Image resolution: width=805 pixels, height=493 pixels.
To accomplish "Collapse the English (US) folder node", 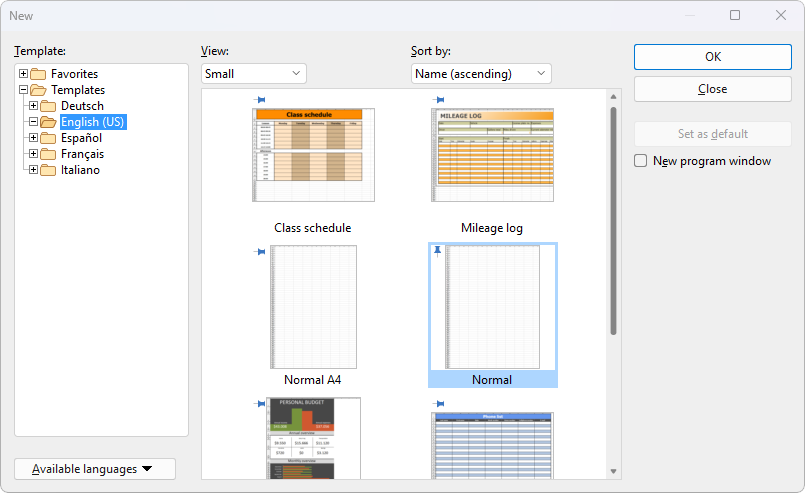I will coord(33,122).
